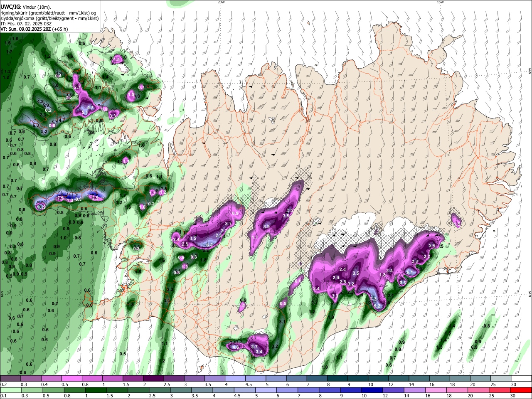Click the purple 12 swatch in bottom legend bar
The image size is (532, 399).
[394, 390]
